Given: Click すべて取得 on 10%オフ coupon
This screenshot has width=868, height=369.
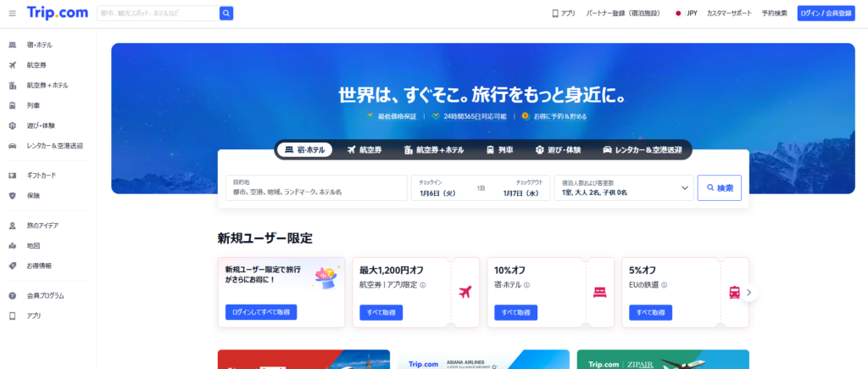Looking at the screenshot, I should point(516,312).
